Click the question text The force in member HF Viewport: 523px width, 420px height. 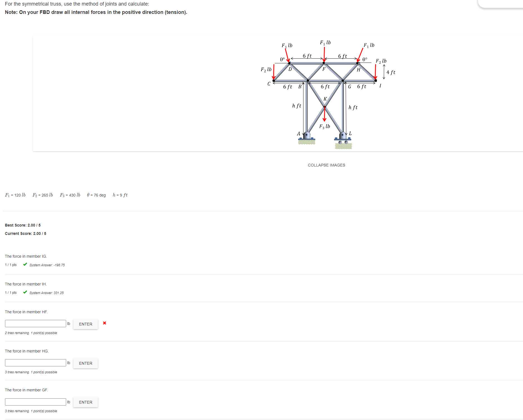(26, 312)
